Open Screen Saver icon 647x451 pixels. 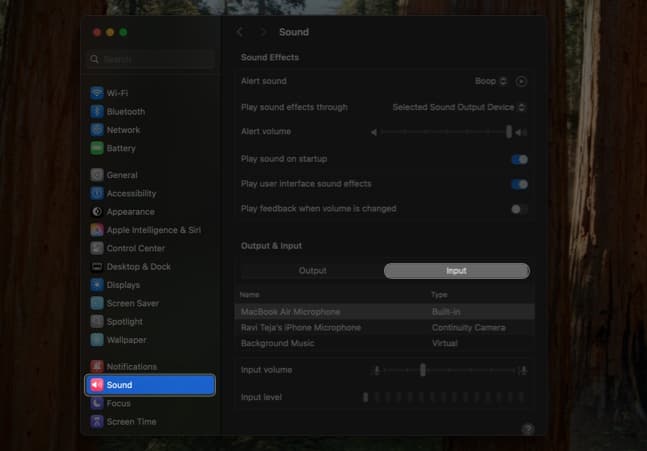97,303
